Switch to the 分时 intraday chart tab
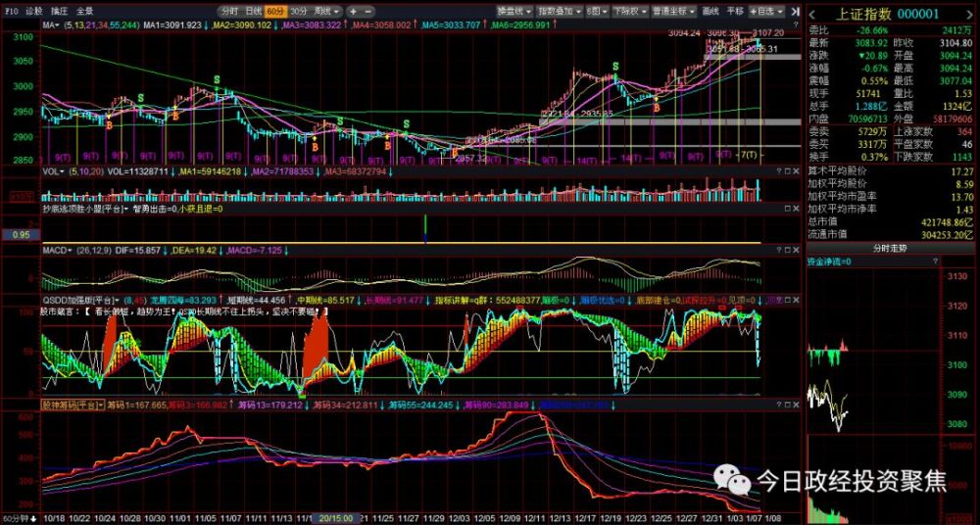 click(x=229, y=11)
